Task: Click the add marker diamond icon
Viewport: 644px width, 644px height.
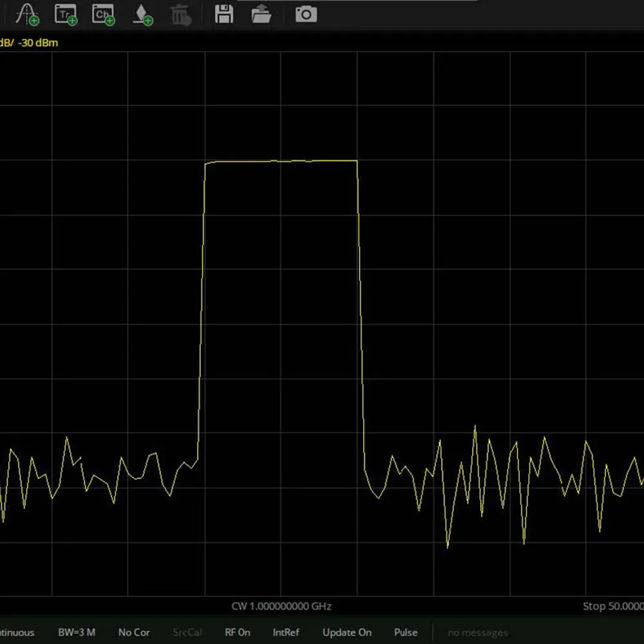Action: (142, 14)
